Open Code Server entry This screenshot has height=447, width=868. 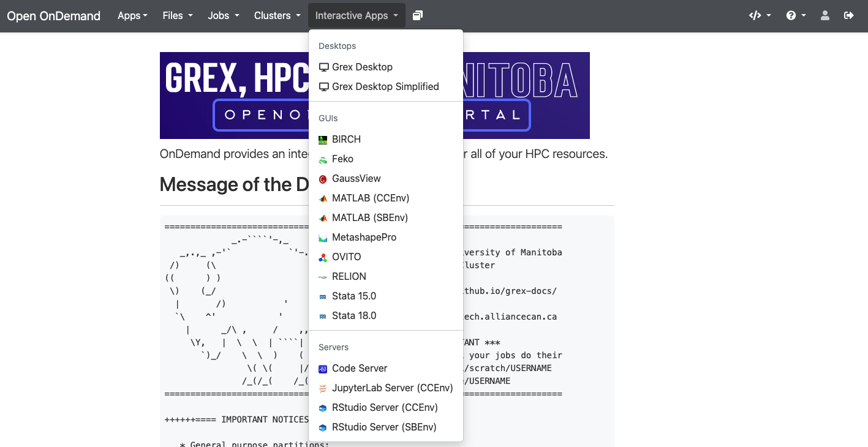[386, 369]
